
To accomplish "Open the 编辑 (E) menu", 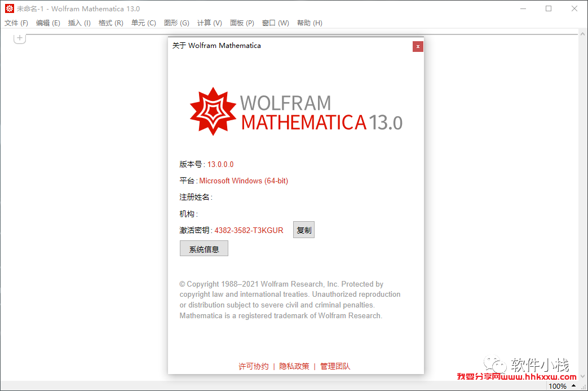I will pyautogui.click(x=48, y=23).
